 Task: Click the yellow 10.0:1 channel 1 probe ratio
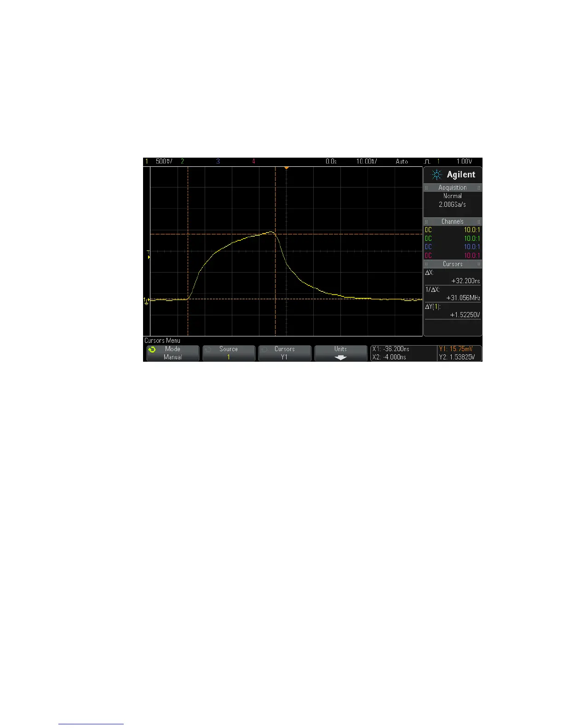[x=472, y=230]
